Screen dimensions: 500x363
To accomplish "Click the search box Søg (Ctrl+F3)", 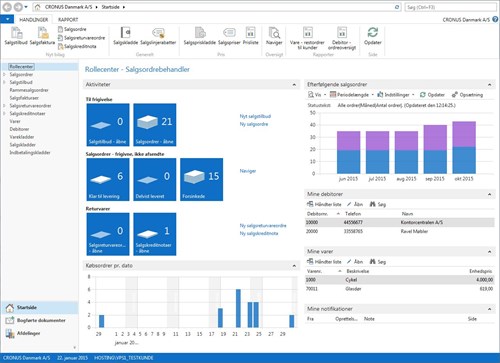I will coord(451,7).
